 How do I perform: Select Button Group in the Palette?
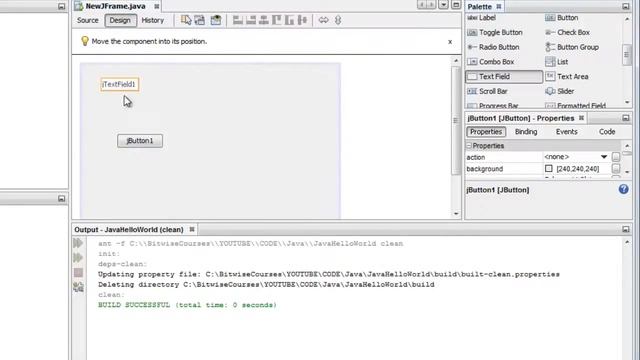coord(572,47)
